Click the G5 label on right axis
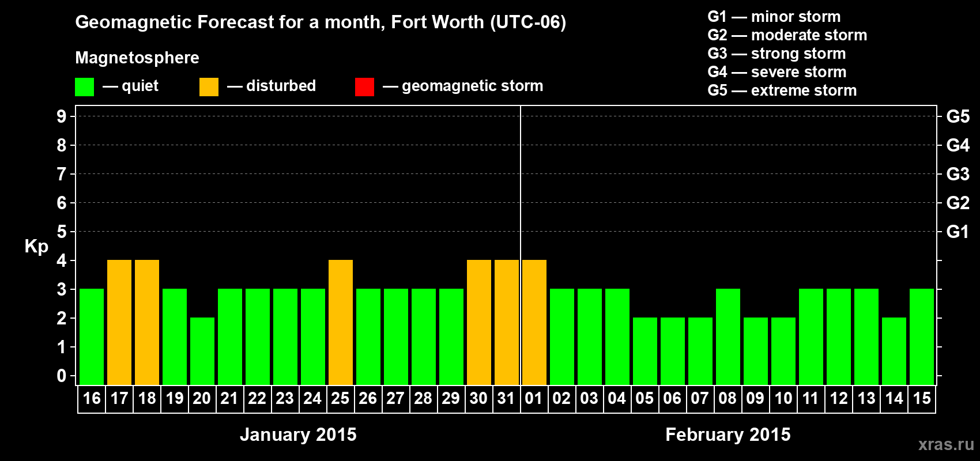The width and height of the screenshot is (980, 461). point(958,116)
